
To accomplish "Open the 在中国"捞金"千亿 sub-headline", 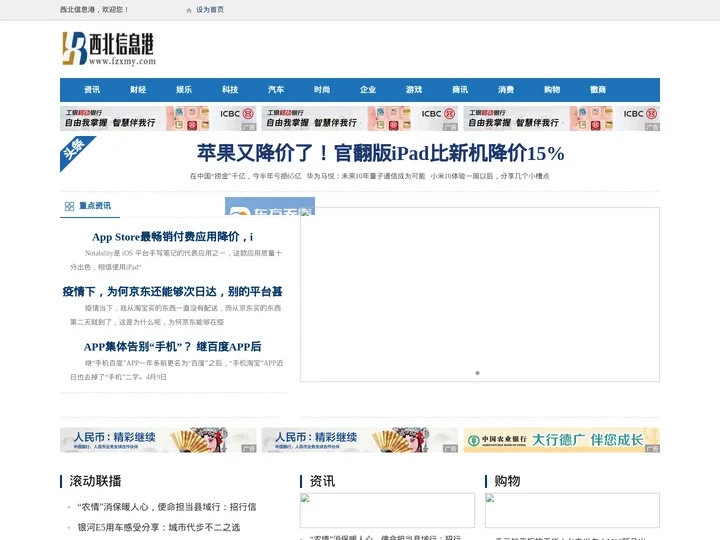I will (246, 176).
